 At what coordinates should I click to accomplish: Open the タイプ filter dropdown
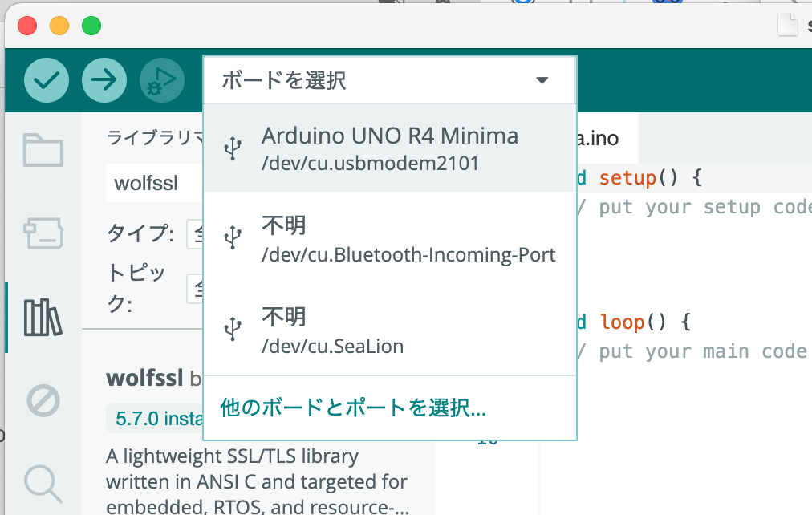click(195, 234)
